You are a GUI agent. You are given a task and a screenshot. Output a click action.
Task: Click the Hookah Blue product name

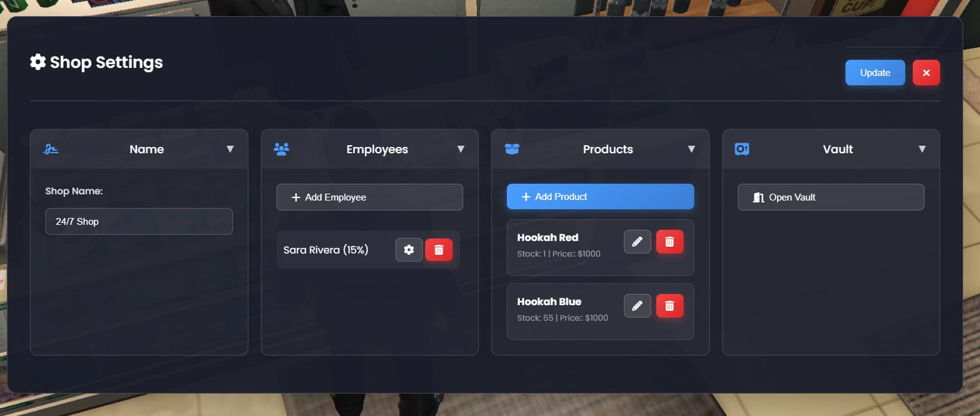click(549, 301)
